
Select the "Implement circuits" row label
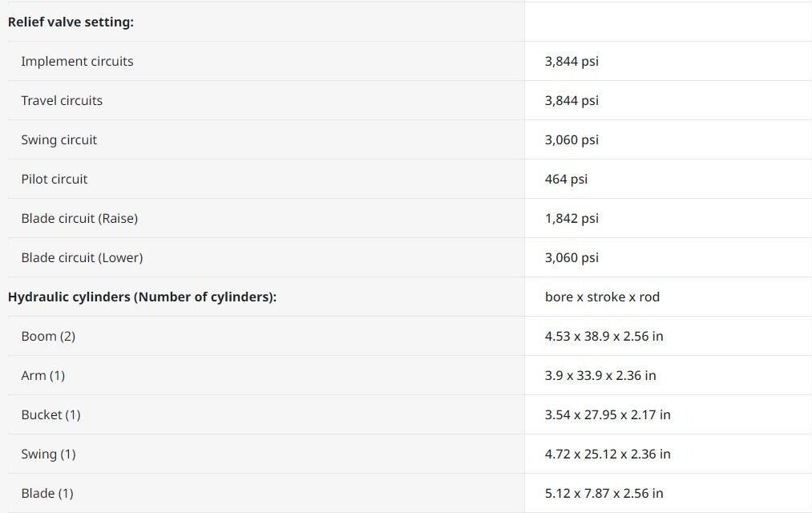[x=77, y=61]
